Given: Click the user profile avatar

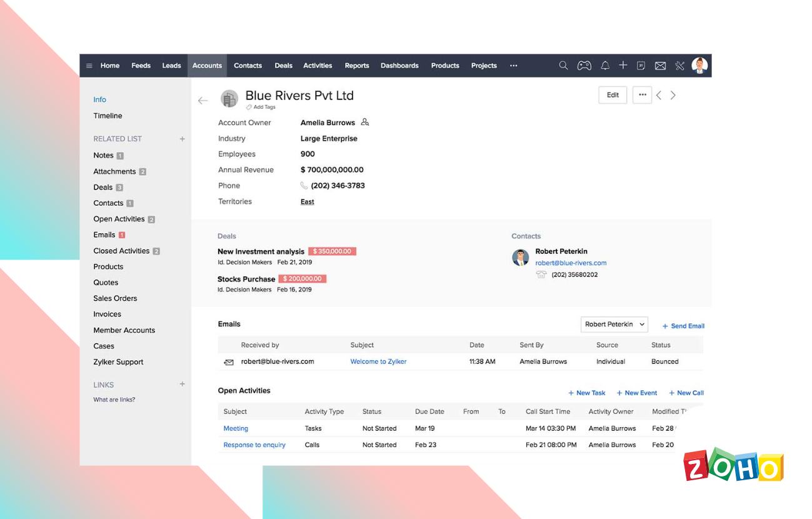Looking at the screenshot, I should 699,65.
